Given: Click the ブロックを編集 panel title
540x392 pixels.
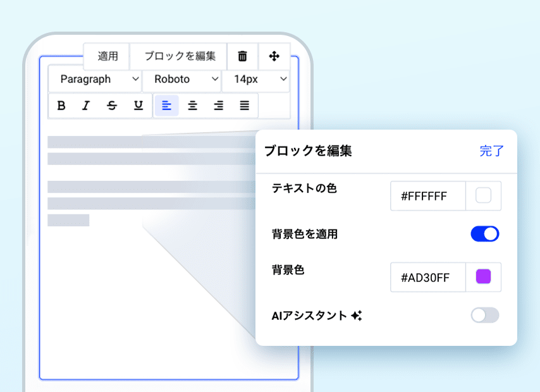Looking at the screenshot, I should click(x=308, y=151).
